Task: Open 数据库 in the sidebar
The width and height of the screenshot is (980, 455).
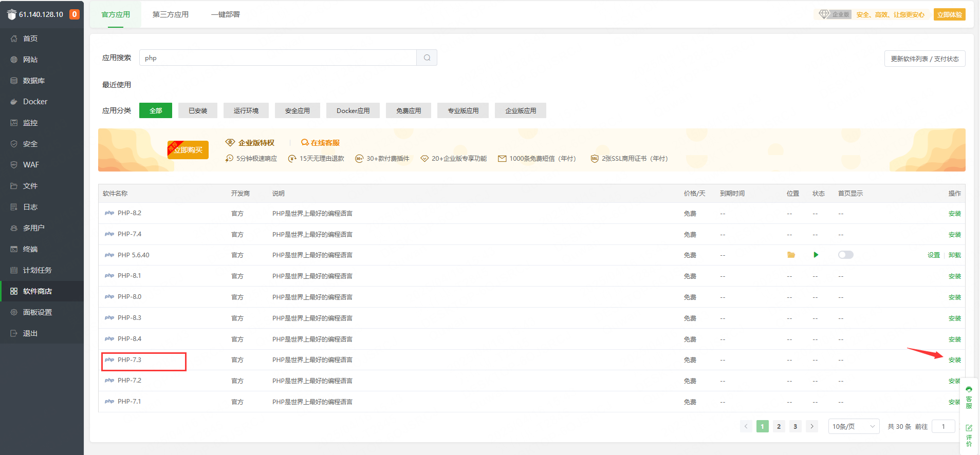Action: coord(34,81)
